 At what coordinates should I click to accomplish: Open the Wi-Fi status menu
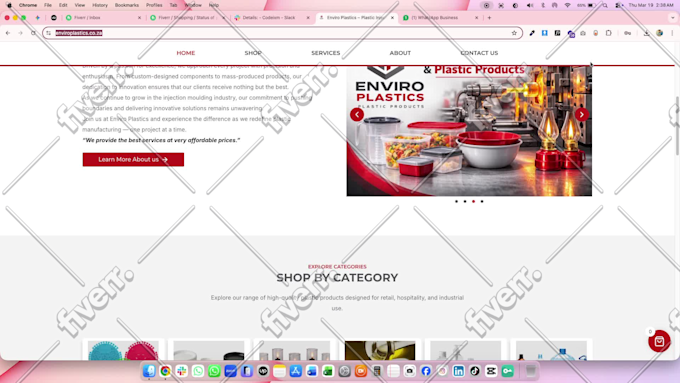567,5
